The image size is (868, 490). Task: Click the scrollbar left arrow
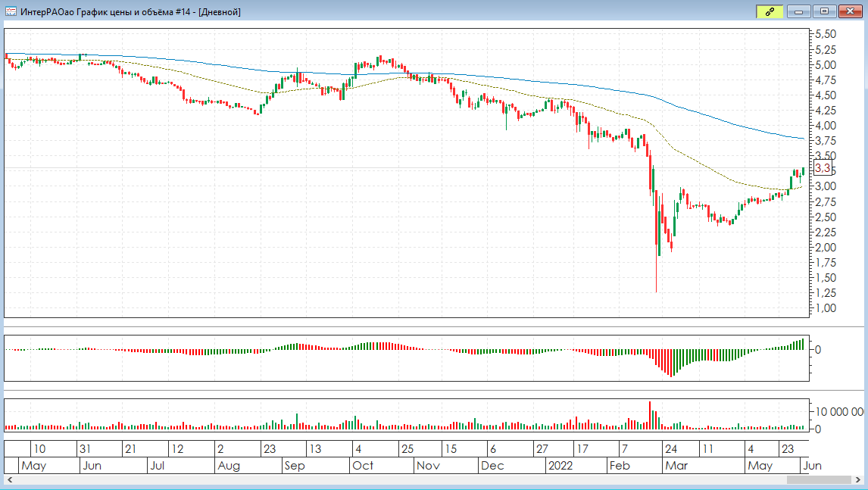pos(9,479)
